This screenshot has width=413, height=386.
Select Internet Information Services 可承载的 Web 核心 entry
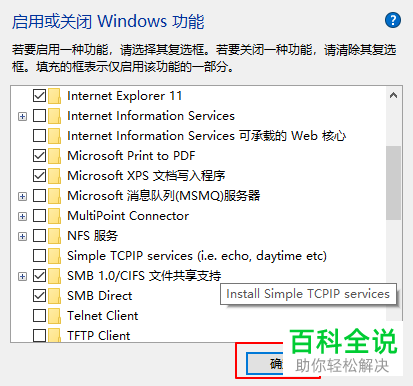(206, 136)
